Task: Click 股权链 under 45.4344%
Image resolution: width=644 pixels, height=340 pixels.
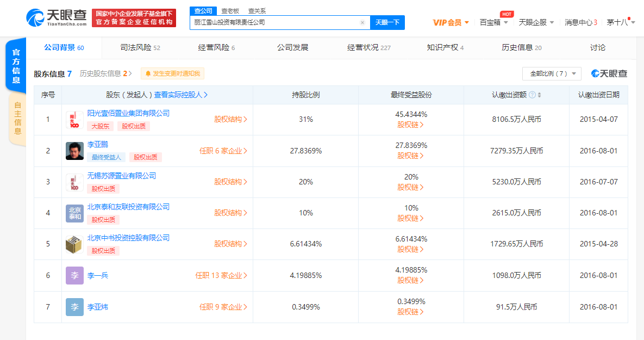Action: pyautogui.click(x=410, y=125)
